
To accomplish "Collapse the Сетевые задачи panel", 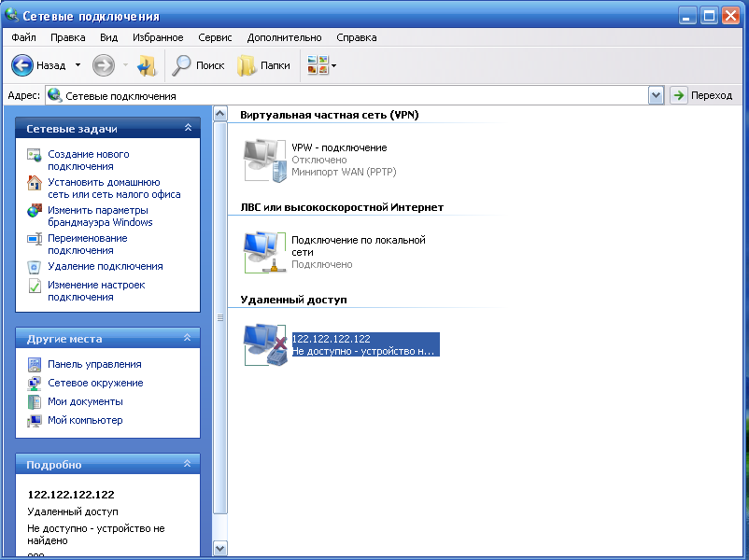I will click(x=189, y=128).
